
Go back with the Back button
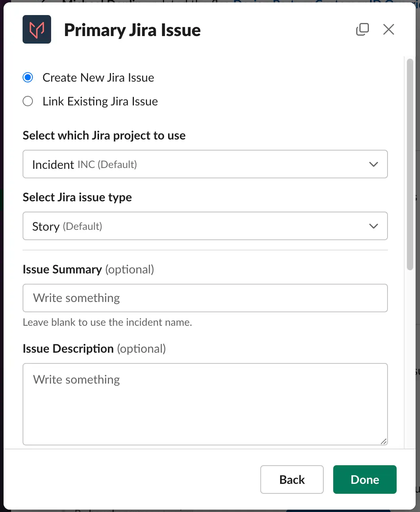[x=292, y=480]
